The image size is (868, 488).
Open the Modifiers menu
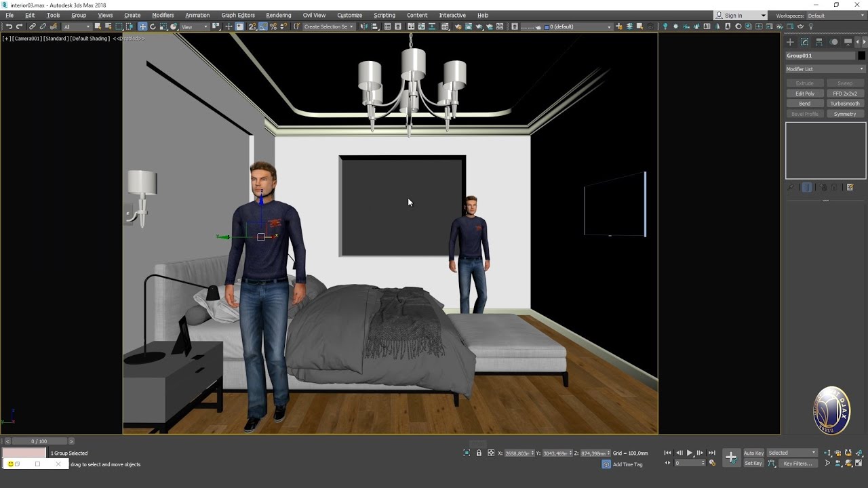point(163,15)
